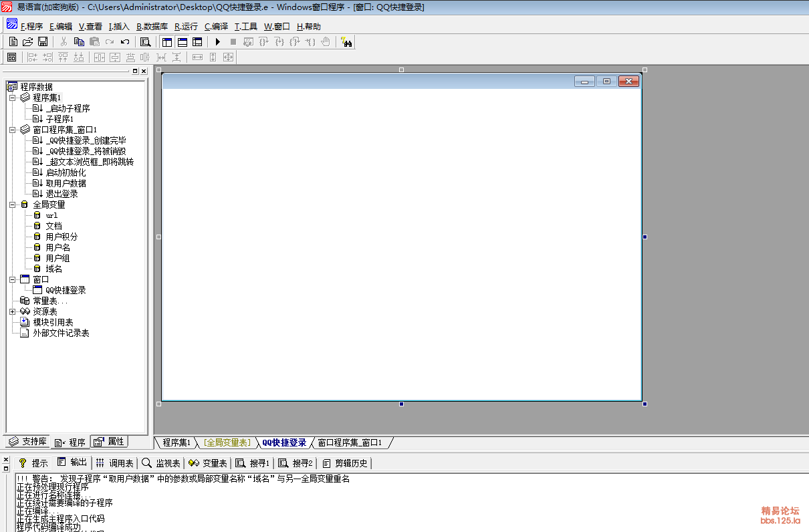
Task: Select 常量表 in the project tree
Action: (49, 301)
